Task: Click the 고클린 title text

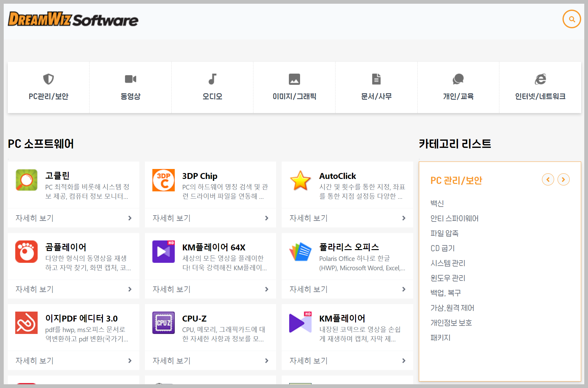Action: (x=58, y=176)
